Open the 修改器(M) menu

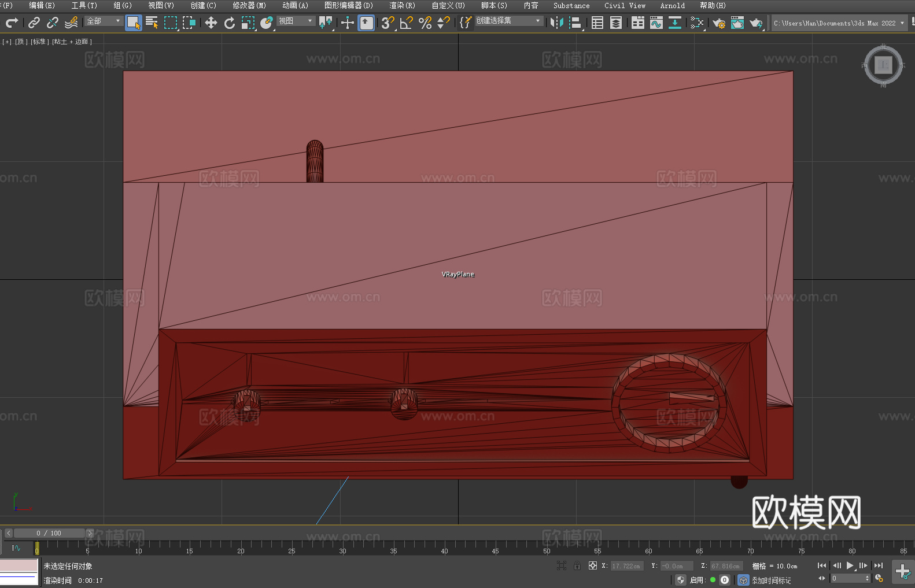click(249, 5)
